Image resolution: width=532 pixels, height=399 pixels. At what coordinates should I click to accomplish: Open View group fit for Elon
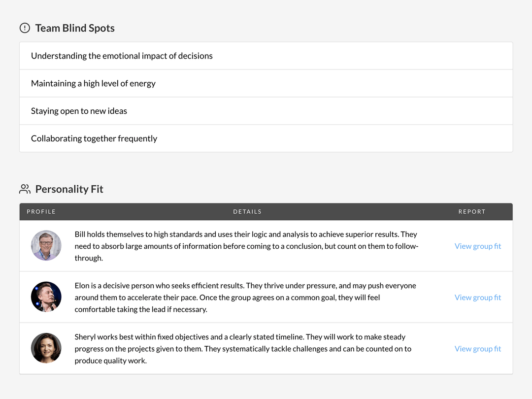pos(477,298)
